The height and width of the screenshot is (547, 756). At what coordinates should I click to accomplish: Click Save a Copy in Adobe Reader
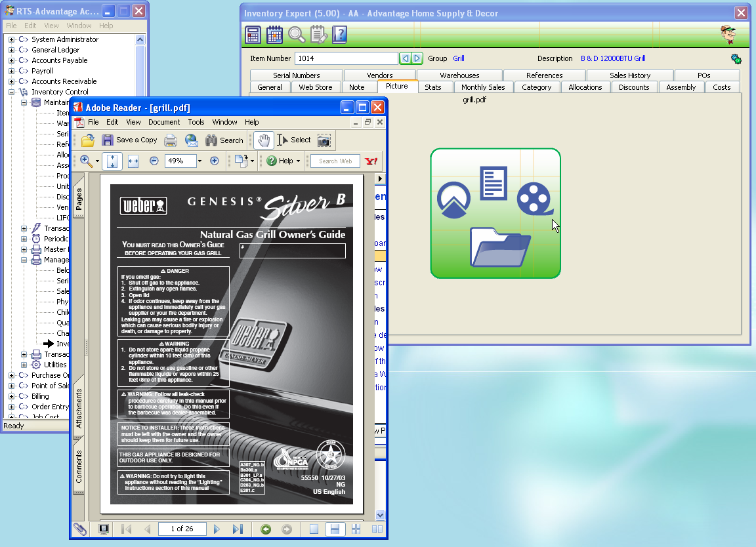coord(129,140)
